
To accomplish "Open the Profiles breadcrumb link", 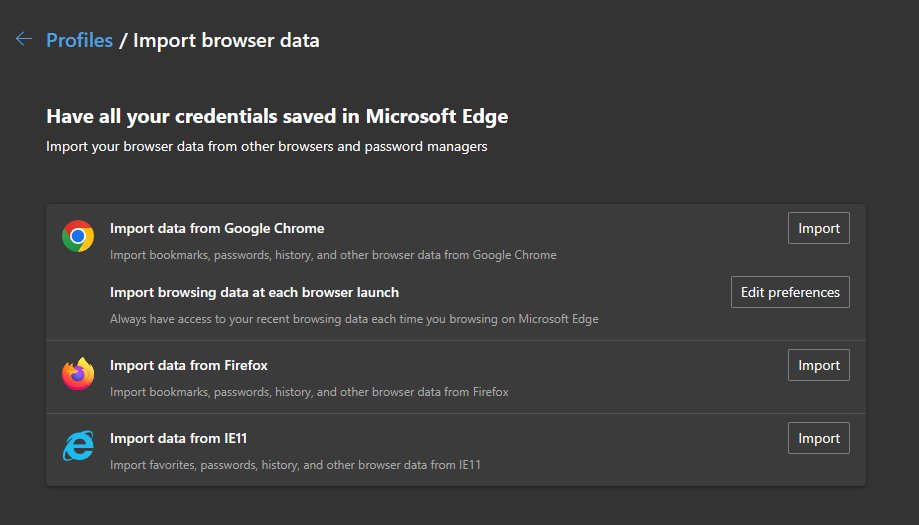I will point(79,41).
